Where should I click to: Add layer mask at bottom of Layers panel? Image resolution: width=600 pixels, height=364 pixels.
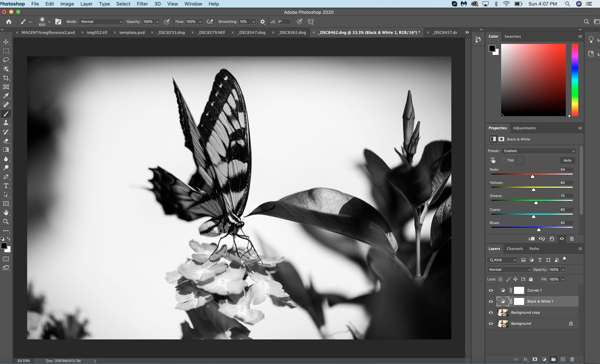pyautogui.click(x=535, y=359)
